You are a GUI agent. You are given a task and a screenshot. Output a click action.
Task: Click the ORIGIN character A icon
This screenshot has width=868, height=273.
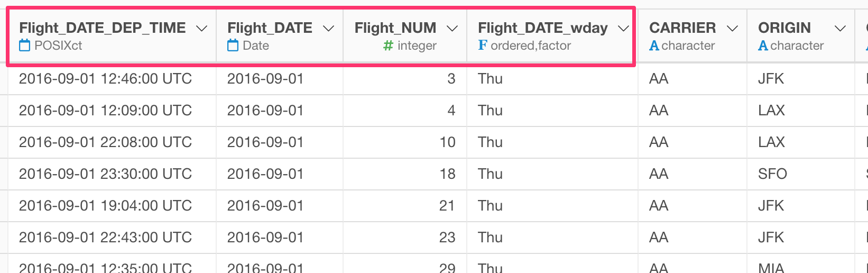pos(763,46)
